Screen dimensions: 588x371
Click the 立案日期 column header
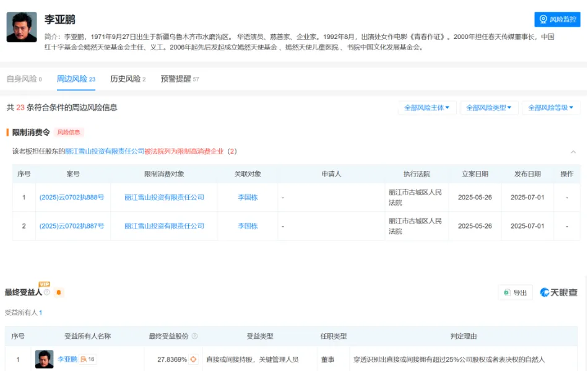point(475,173)
